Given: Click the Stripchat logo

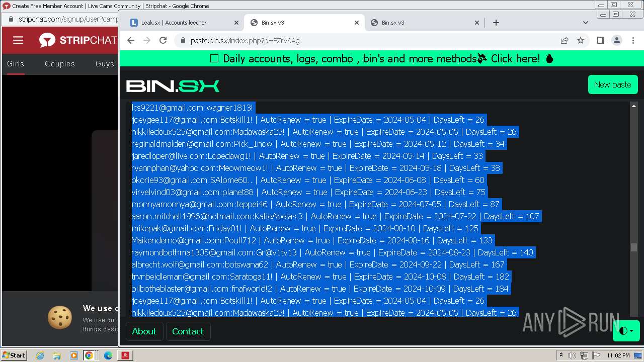Looking at the screenshot, I should point(78,40).
